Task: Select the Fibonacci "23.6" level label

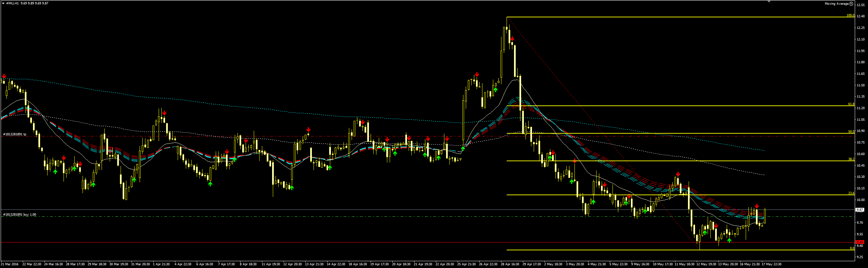Action: (851, 193)
